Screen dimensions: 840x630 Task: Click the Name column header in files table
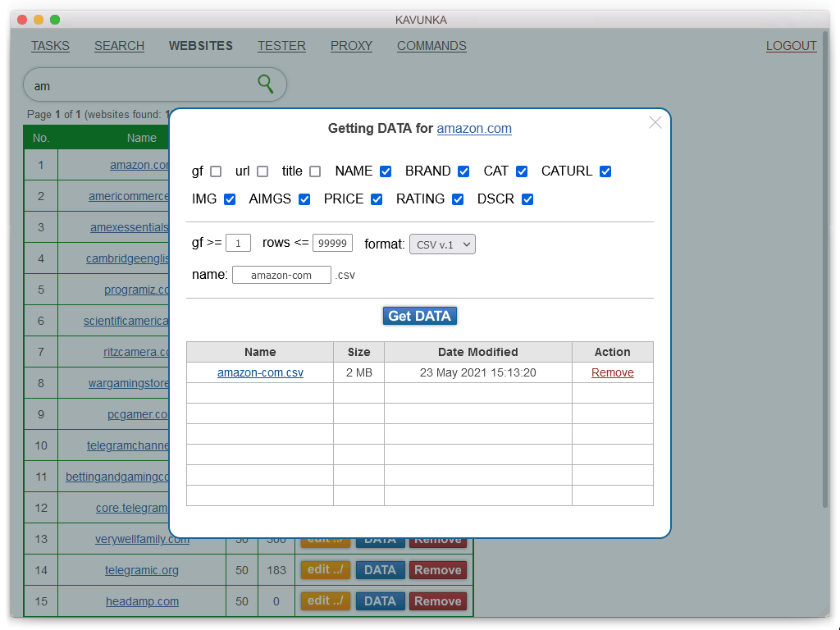[260, 352]
